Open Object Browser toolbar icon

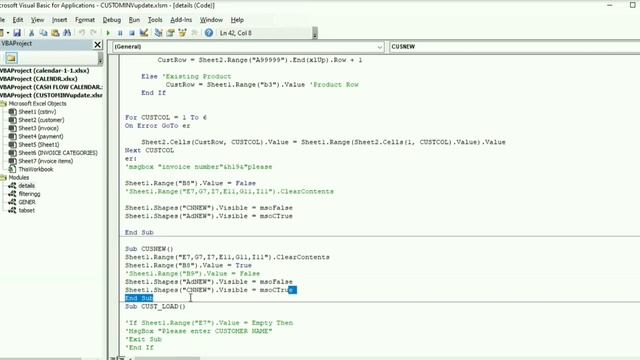pyautogui.click(x=182, y=33)
